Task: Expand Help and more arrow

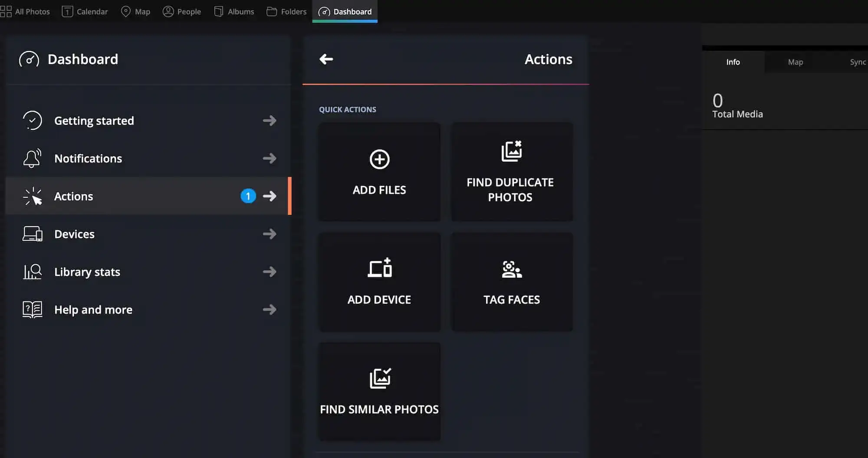Action: 270,310
